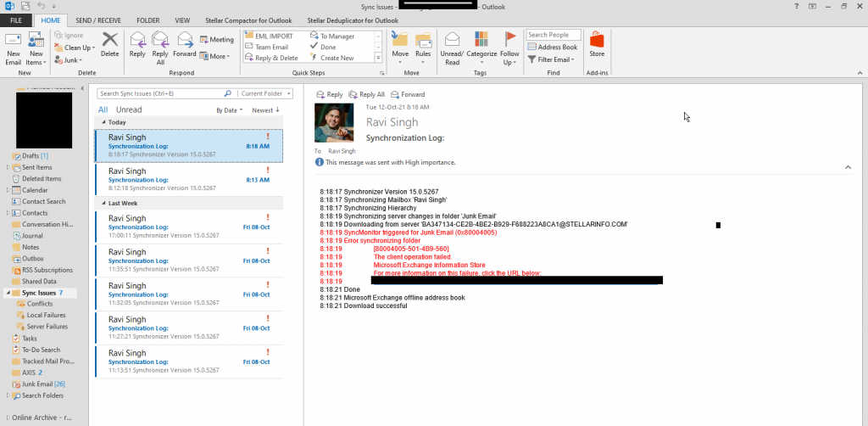
Task: Collapse the message header chevron
Action: [x=848, y=166]
